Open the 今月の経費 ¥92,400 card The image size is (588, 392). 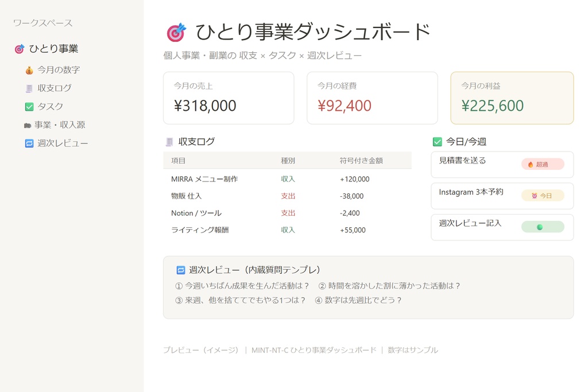pyautogui.click(x=372, y=98)
